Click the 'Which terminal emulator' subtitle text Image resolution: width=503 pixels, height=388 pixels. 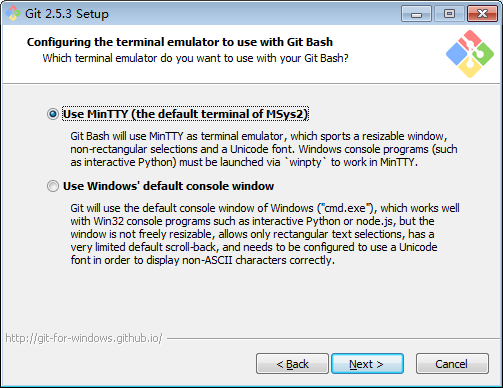(195, 58)
